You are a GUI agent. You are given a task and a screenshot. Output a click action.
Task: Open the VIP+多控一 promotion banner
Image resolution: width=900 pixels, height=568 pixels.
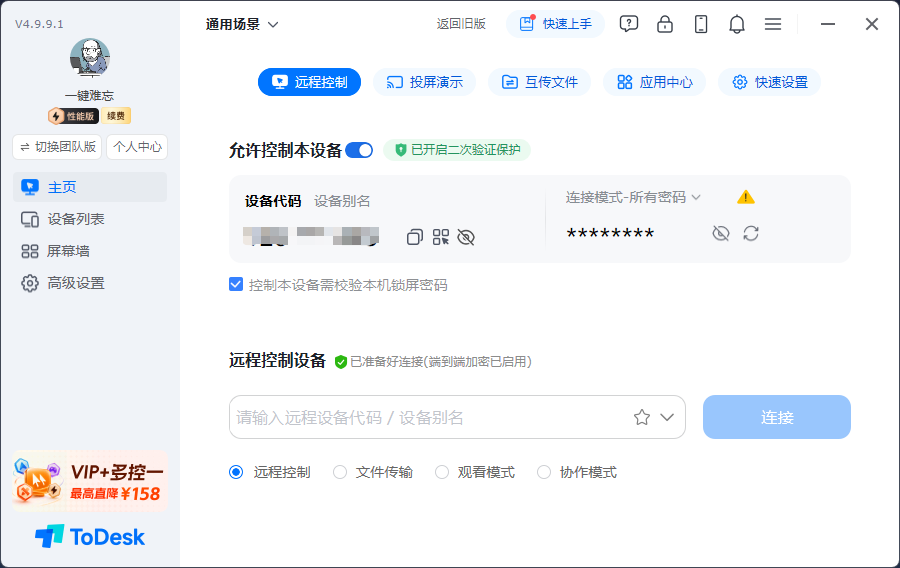[x=90, y=481]
